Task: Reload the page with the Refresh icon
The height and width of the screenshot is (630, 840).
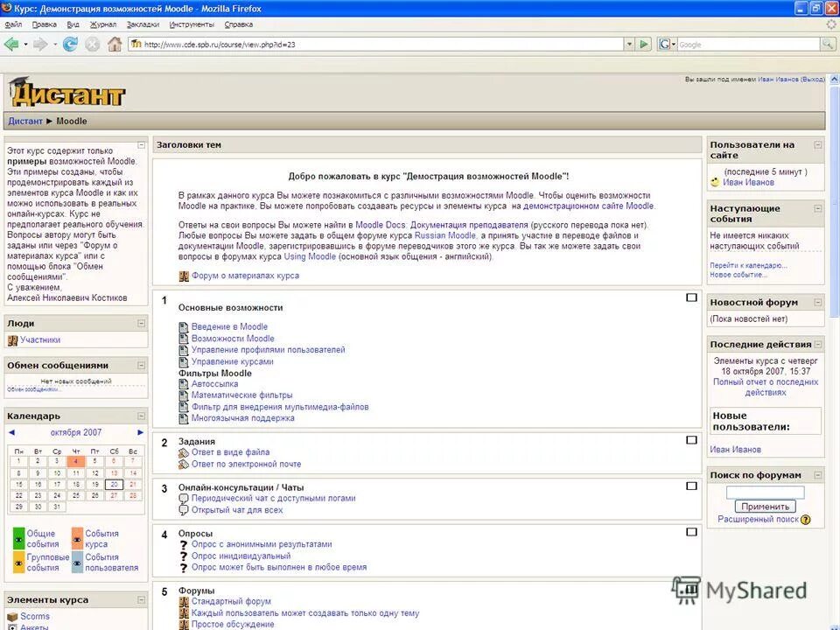Action: [70, 45]
